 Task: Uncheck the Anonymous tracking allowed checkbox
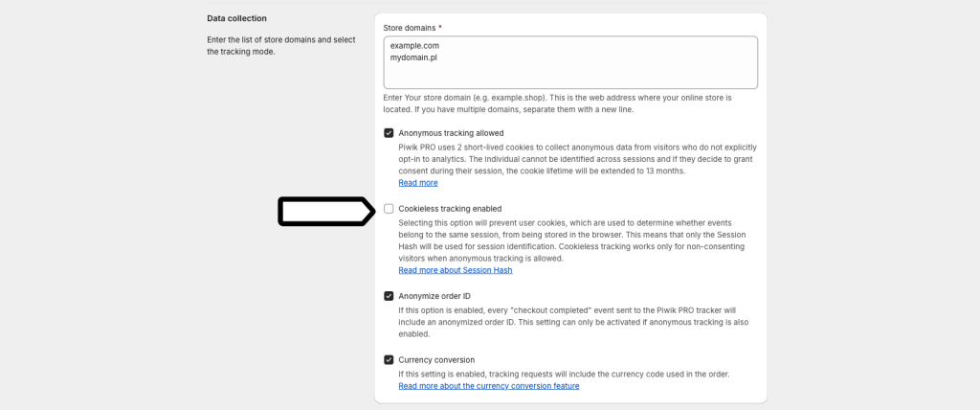(389, 133)
